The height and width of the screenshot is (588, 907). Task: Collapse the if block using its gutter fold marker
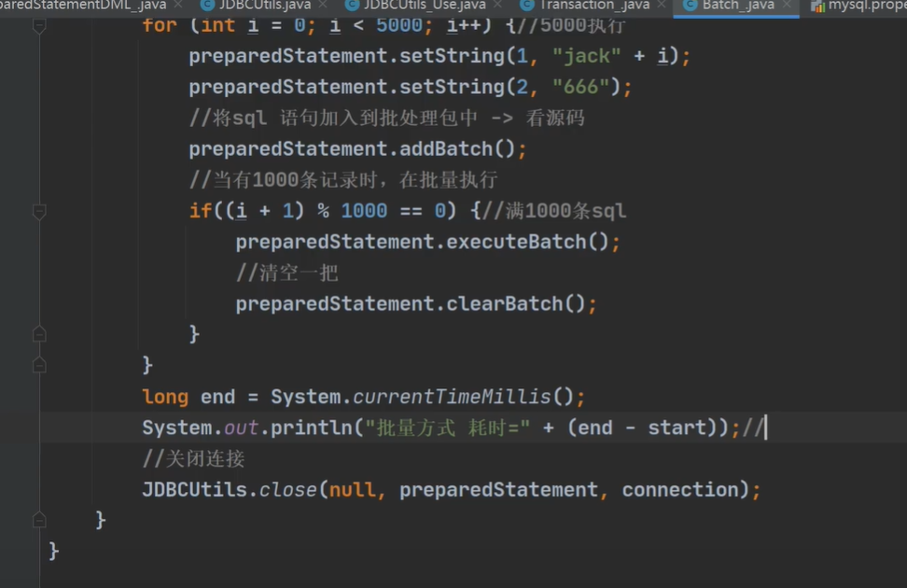(39, 212)
